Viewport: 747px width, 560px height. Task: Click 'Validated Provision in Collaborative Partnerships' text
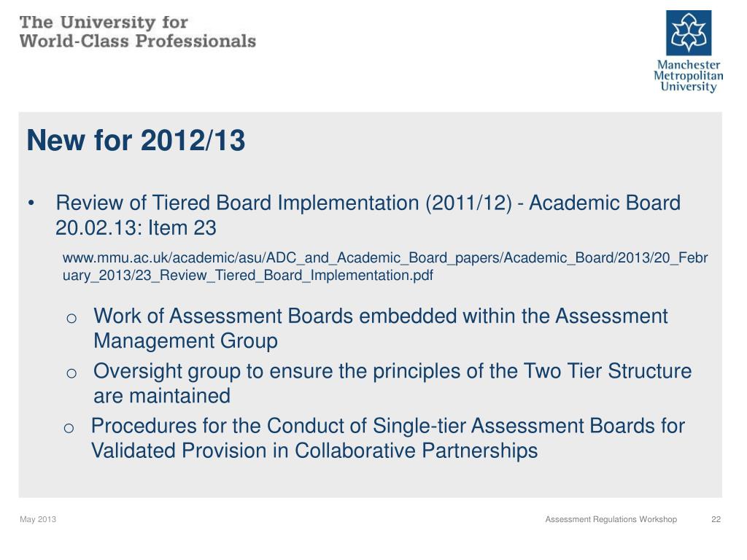(x=314, y=451)
